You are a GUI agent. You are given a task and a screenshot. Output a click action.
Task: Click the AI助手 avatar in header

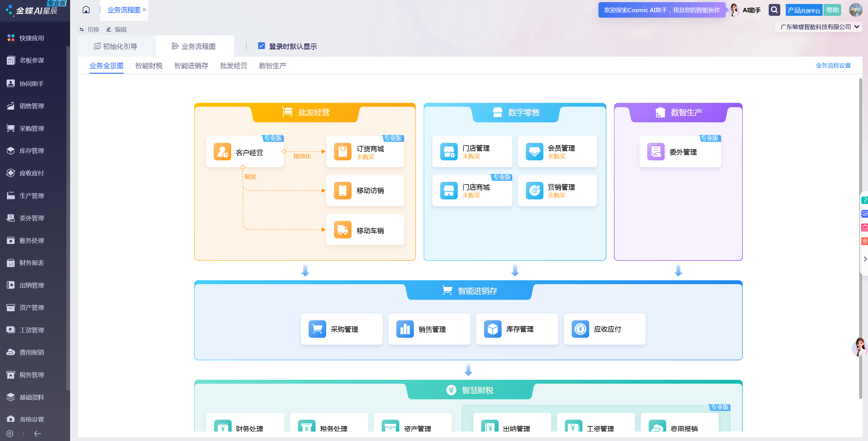[734, 10]
